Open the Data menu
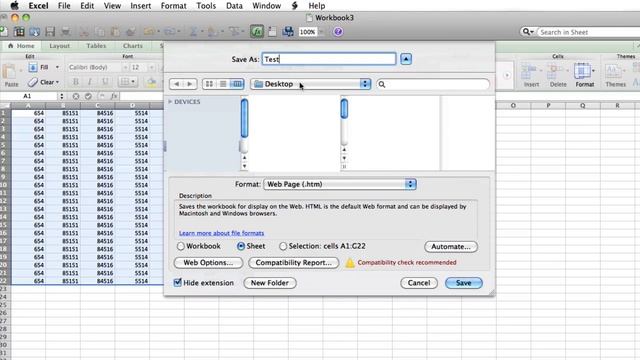This screenshot has width=640, height=360. pyautogui.click(x=234, y=6)
